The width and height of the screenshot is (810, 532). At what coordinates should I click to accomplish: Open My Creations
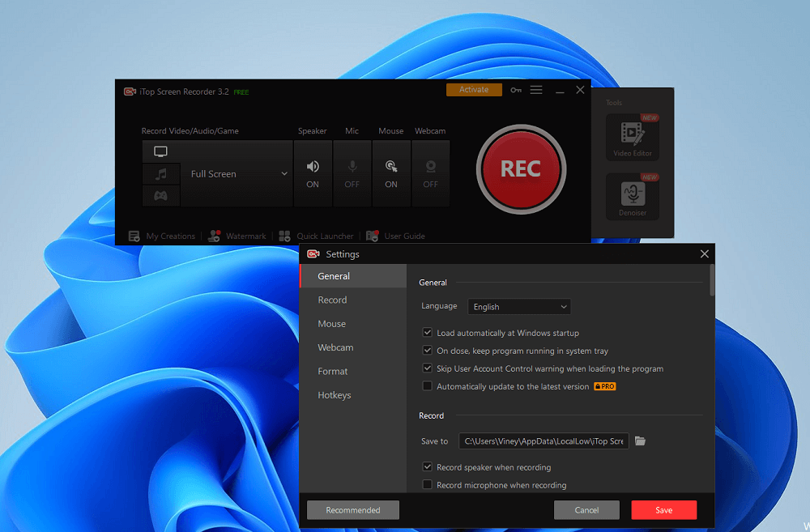coord(162,236)
